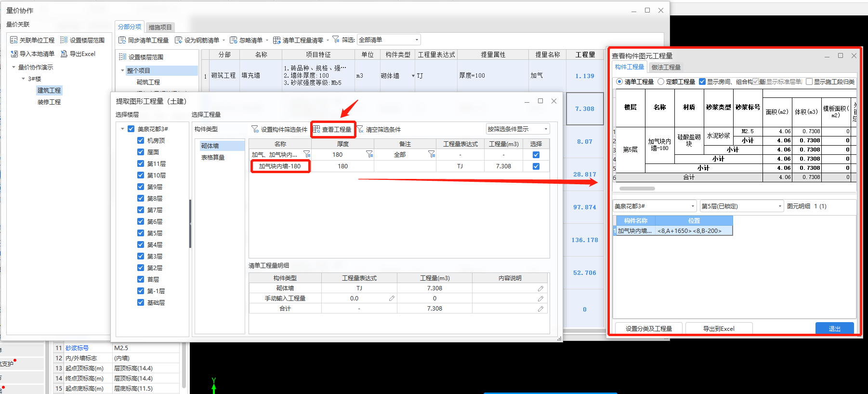868x394 pixels.
Task: Click the blue 退出 button
Action: [834, 328]
